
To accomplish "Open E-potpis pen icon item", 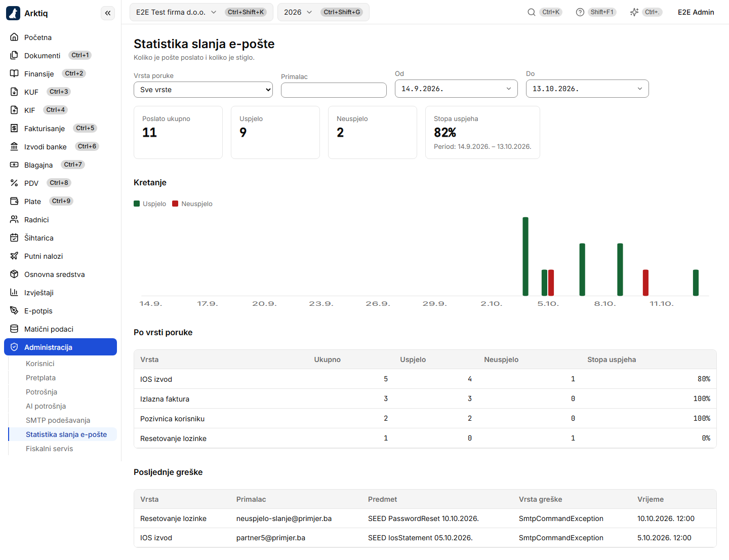I will pyautogui.click(x=14, y=310).
